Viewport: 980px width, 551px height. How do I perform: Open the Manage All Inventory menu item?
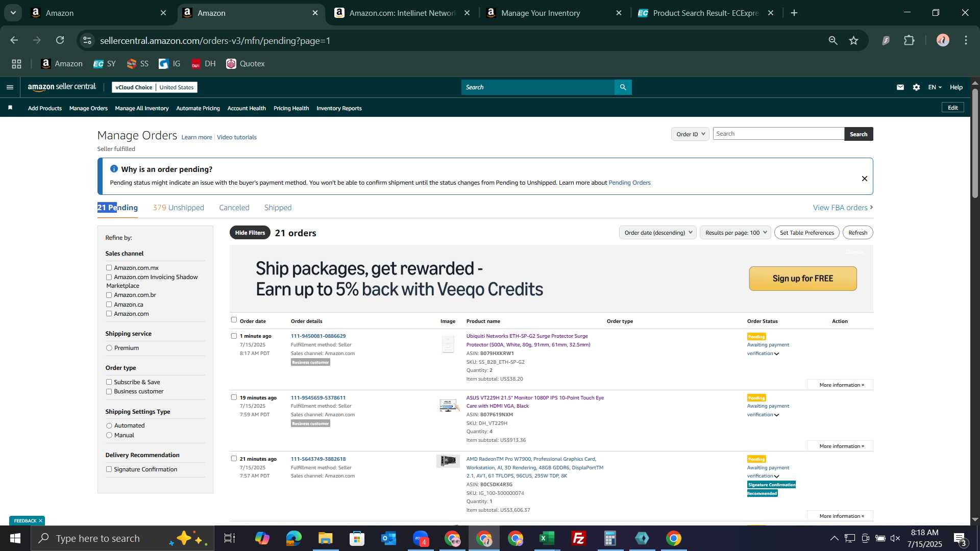142,108
